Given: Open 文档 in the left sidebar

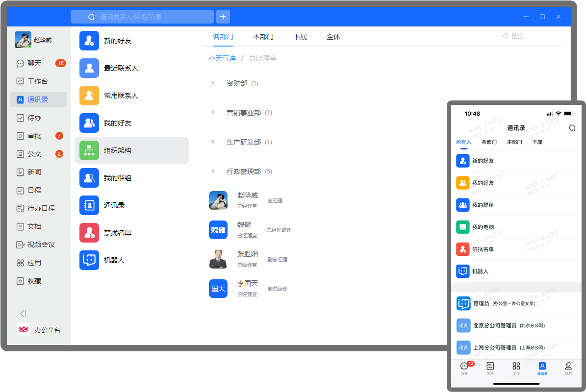Looking at the screenshot, I should point(39,226).
